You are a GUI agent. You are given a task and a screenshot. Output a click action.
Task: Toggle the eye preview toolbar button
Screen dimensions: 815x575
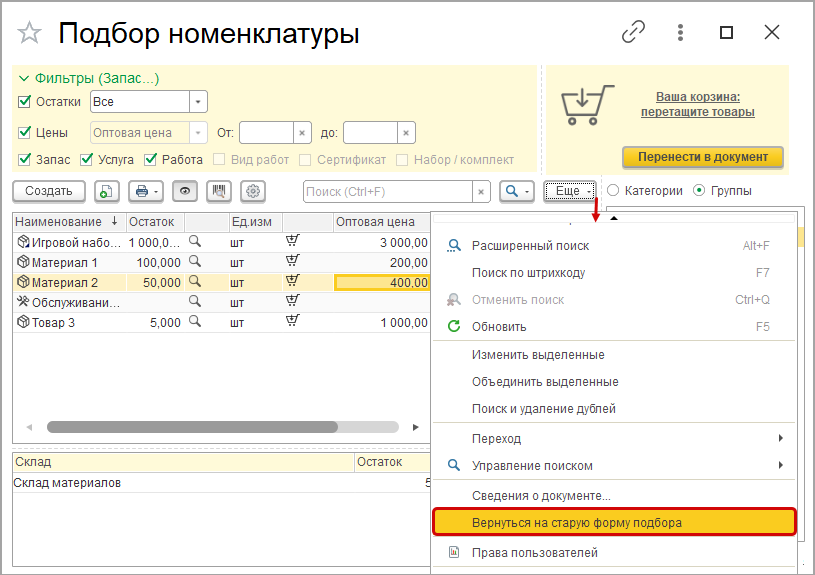click(x=184, y=191)
